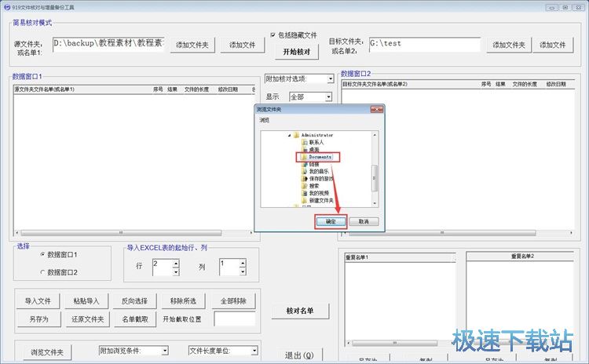Click the horizontal scrollbar of 数据窗口1
The height and width of the screenshot is (364, 589).
pyautogui.click(x=134, y=233)
